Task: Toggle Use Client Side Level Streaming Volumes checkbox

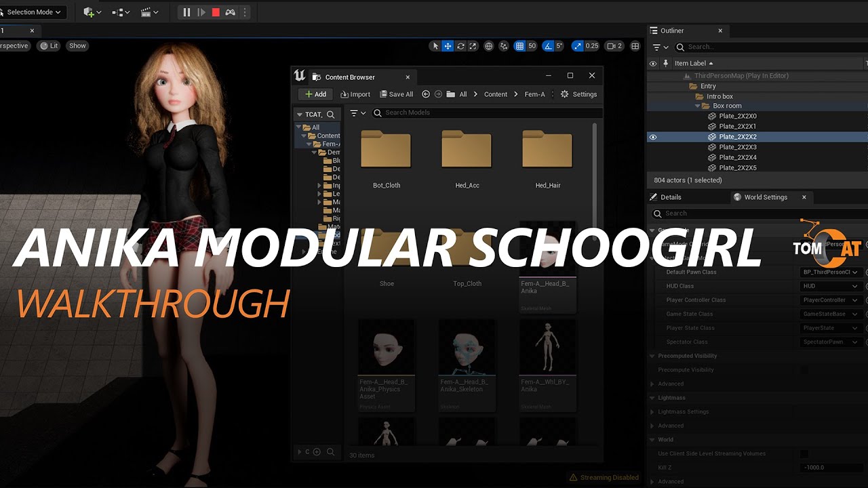Action: pyautogui.click(x=804, y=453)
